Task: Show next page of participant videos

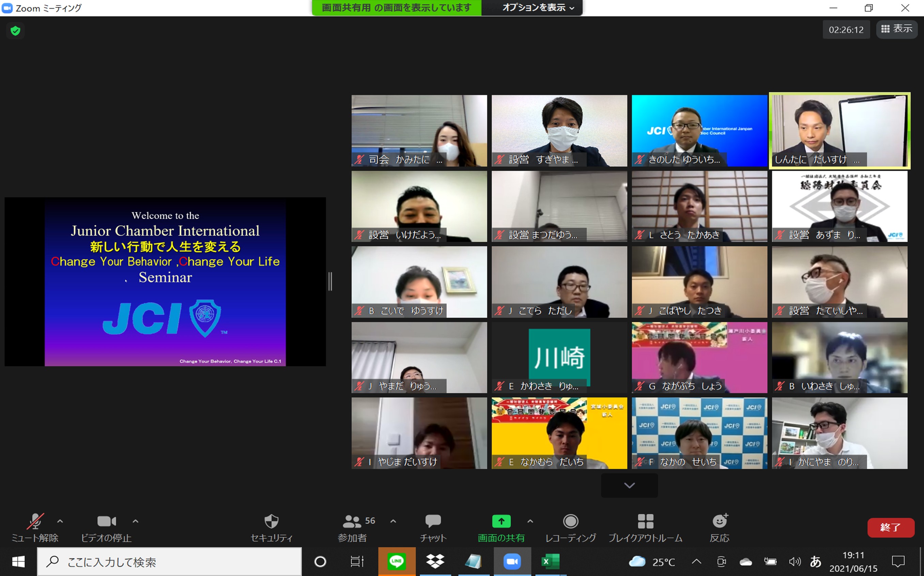Action: point(629,485)
